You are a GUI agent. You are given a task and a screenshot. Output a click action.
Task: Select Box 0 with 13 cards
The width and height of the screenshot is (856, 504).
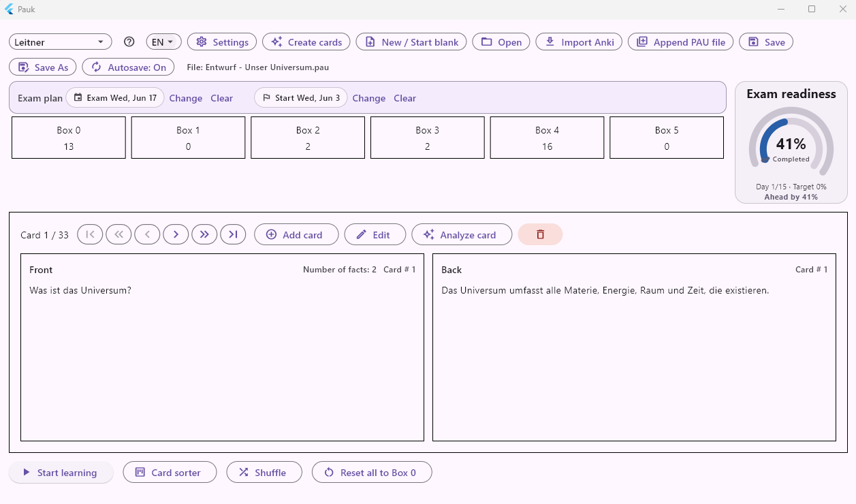[69, 138]
